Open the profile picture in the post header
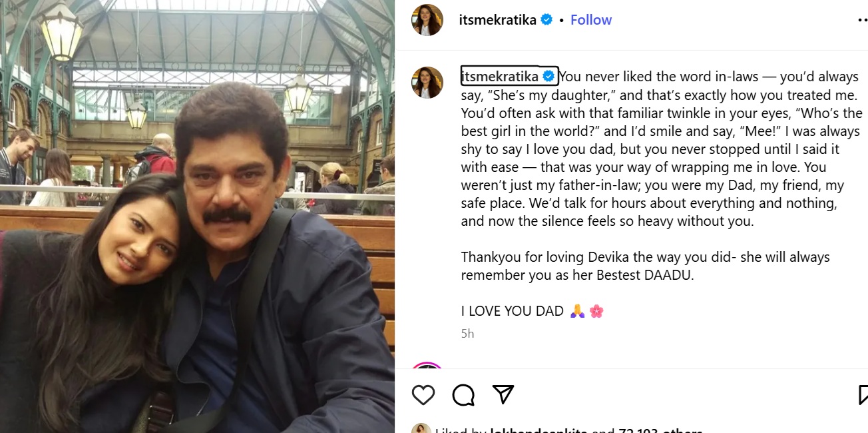 tap(427, 20)
